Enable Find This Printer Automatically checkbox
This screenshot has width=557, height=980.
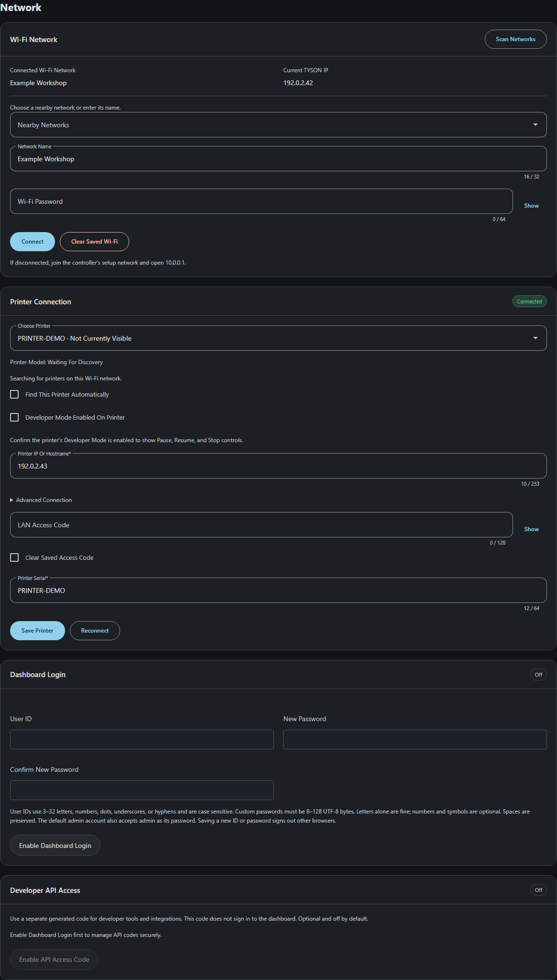click(15, 394)
